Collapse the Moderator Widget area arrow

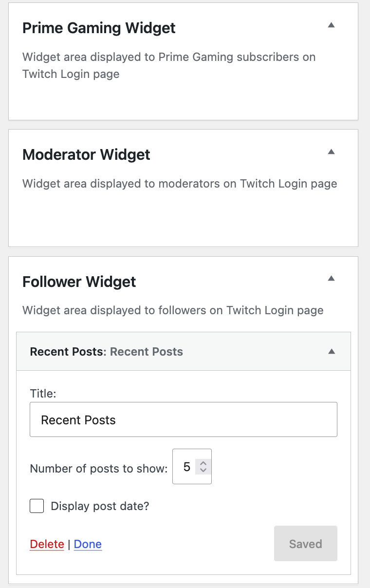(331, 152)
